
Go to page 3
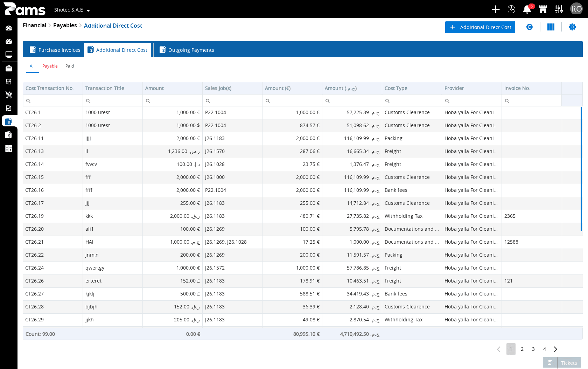tap(533, 349)
